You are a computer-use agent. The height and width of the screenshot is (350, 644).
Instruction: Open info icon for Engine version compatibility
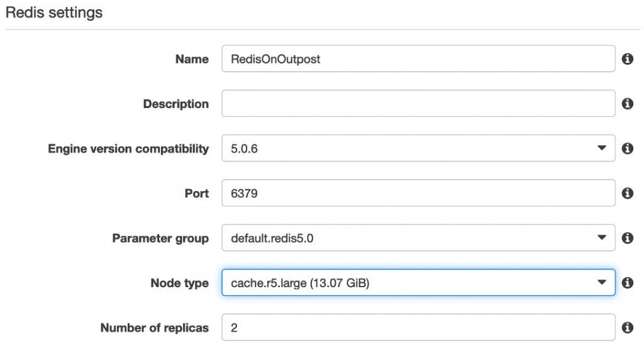click(627, 148)
